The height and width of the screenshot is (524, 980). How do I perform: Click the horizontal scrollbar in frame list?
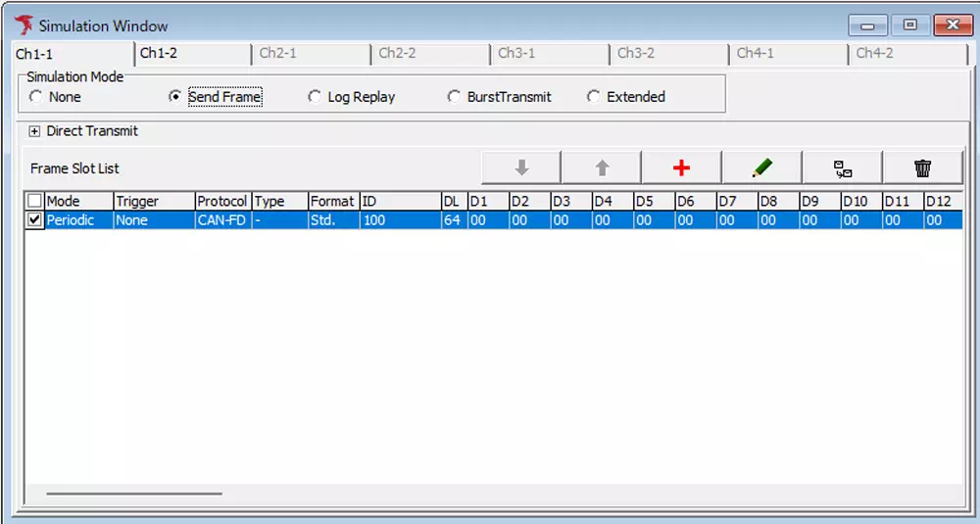tap(134, 494)
